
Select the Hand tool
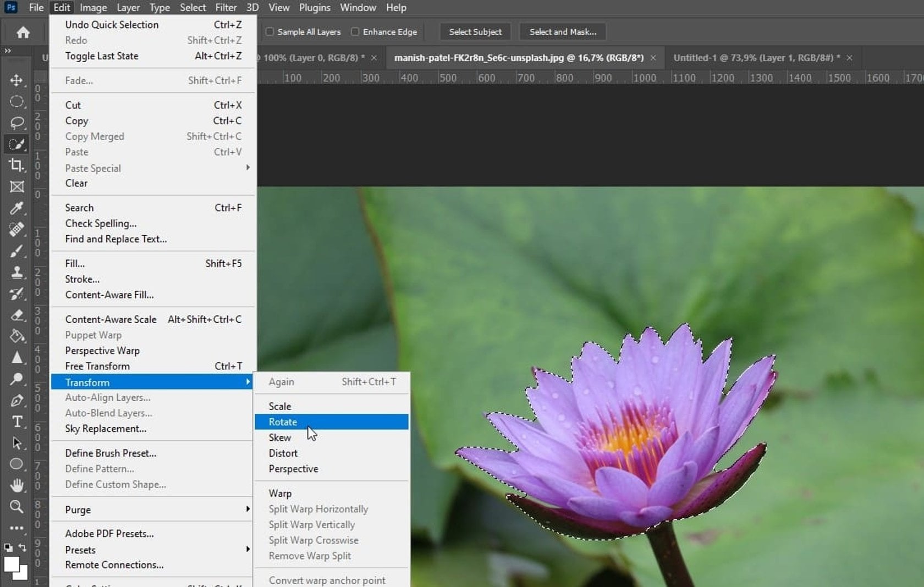coord(16,485)
